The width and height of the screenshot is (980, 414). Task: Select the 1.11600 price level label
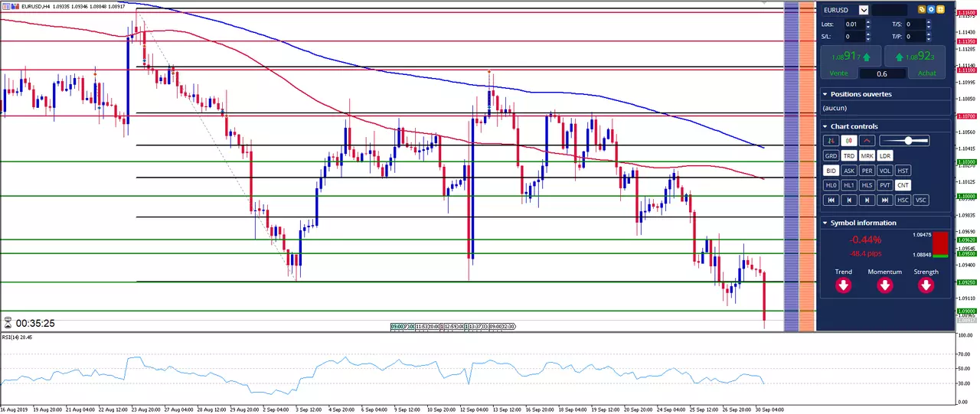tap(966, 12)
